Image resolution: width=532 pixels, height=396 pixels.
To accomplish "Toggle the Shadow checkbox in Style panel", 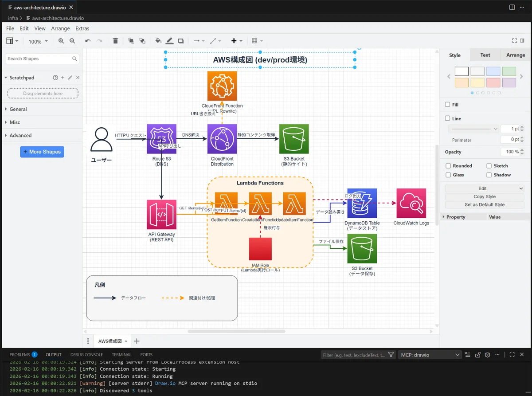I will [489, 175].
